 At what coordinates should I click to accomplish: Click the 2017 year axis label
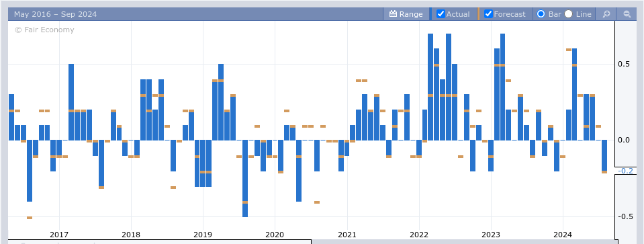pos(59,235)
